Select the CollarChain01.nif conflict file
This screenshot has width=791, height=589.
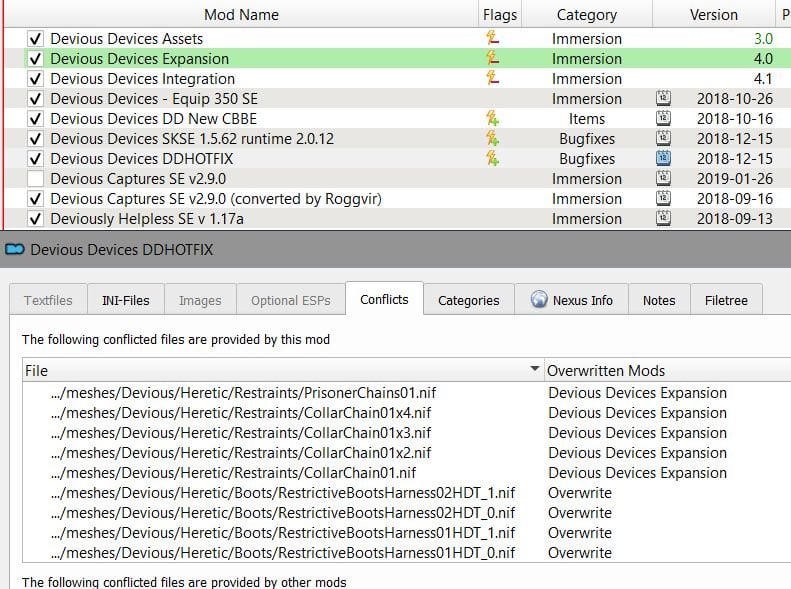[233, 473]
